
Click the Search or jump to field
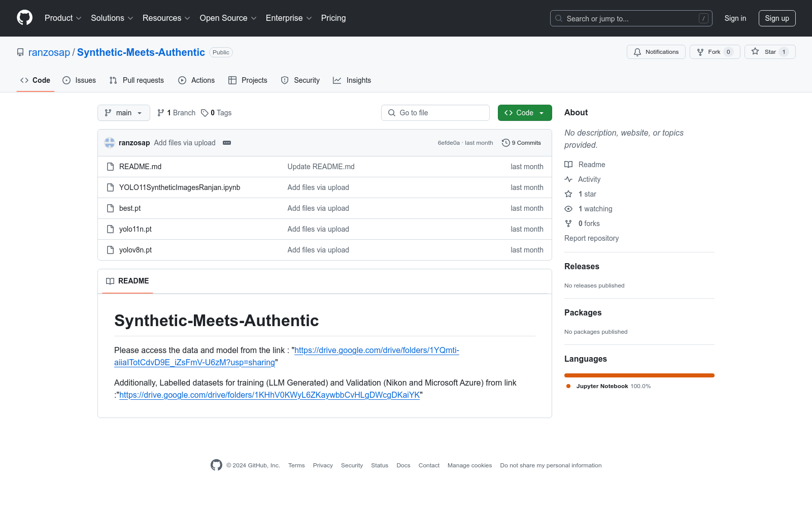tap(631, 18)
